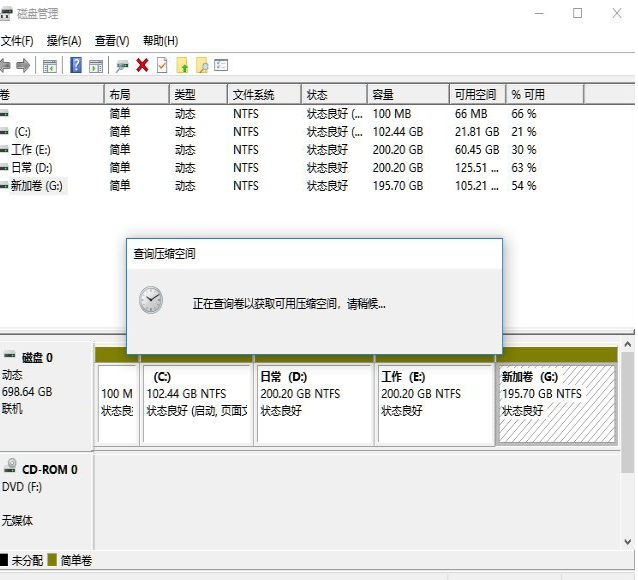Click the magnifier search folder icon
Viewport: 638px width, 580px height.
click(201, 65)
